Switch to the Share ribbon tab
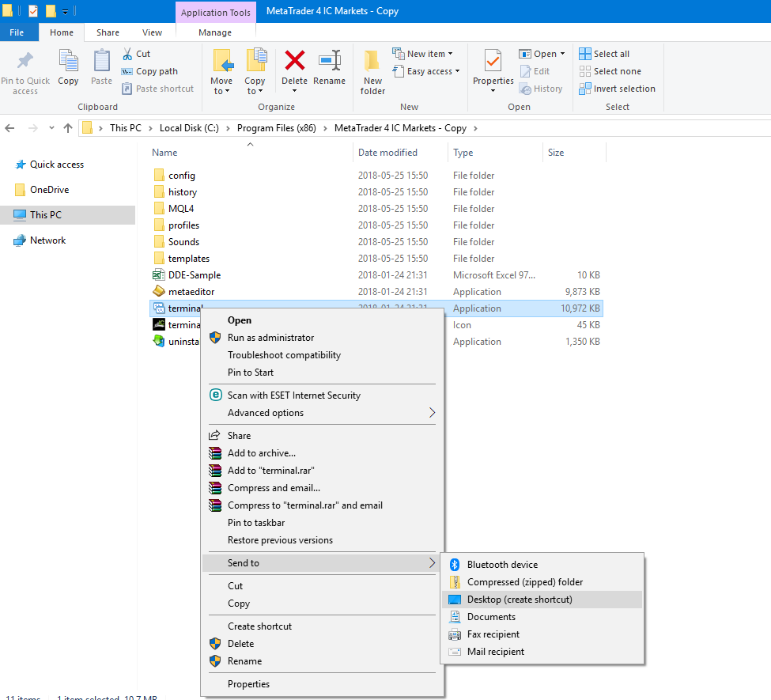771x700 pixels. click(108, 32)
